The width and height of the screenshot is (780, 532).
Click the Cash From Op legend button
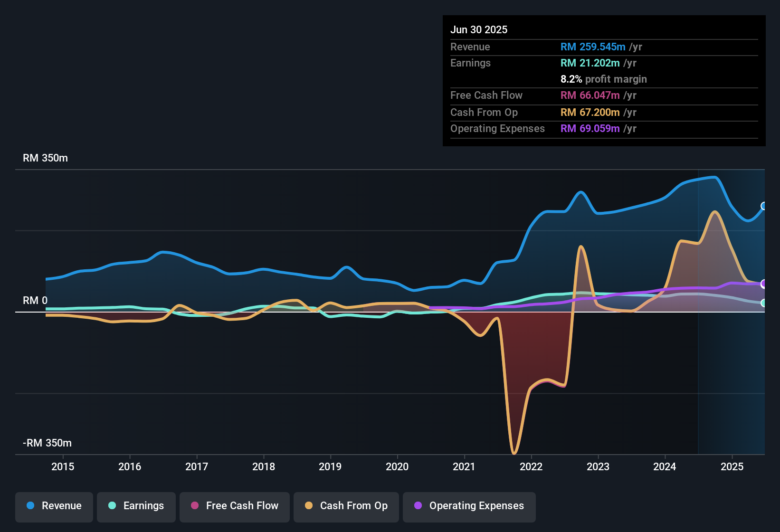346,506
